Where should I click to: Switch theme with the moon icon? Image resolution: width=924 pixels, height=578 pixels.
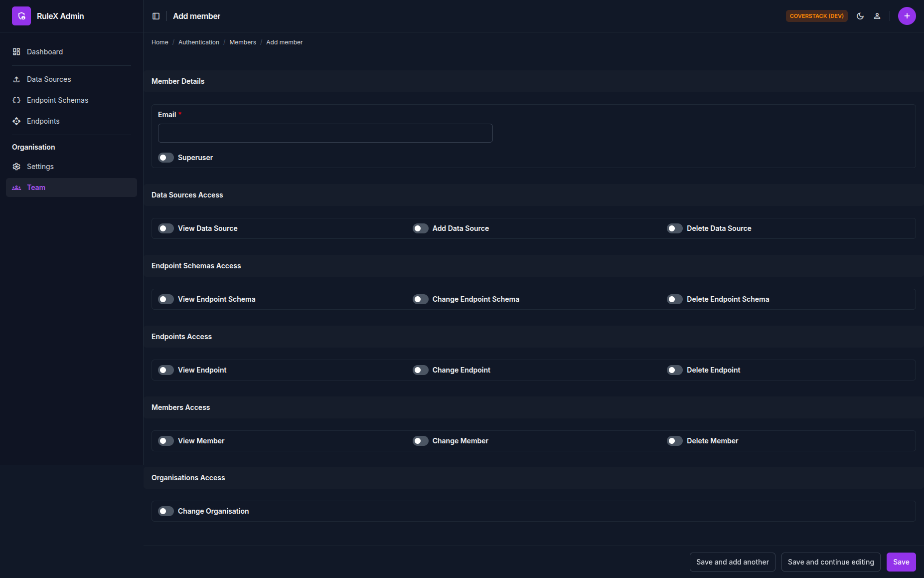pyautogui.click(x=860, y=16)
